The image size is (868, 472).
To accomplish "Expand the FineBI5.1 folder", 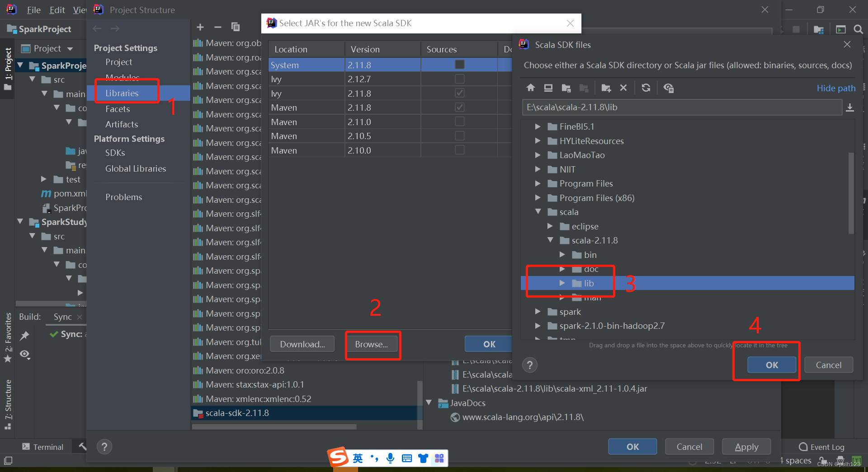I will 538,126.
